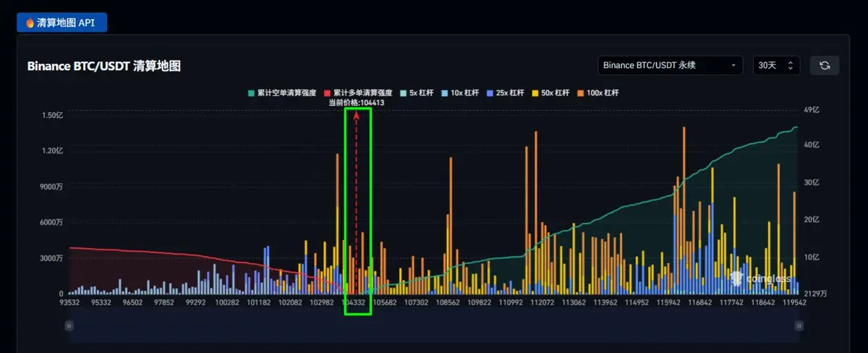Click x-axis label 112072
The width and height of the screenshot is (868, 353).
click(542, 303)
